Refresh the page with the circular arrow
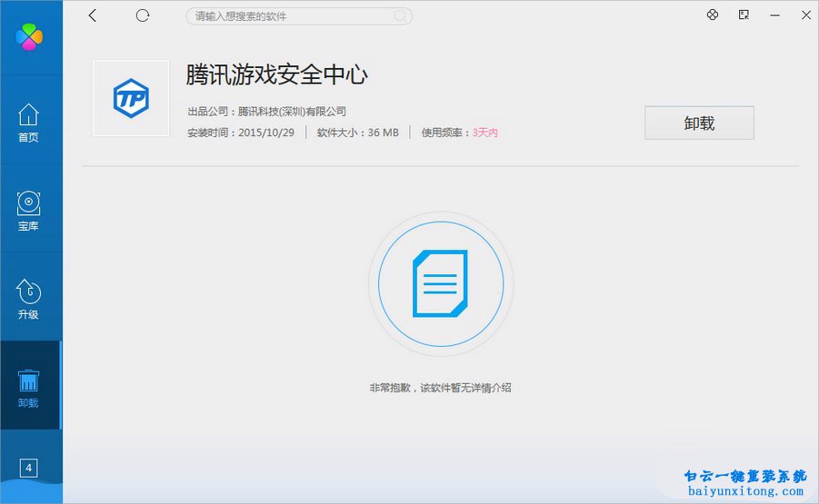The image size is (819, 504). (x=143, y=15)
